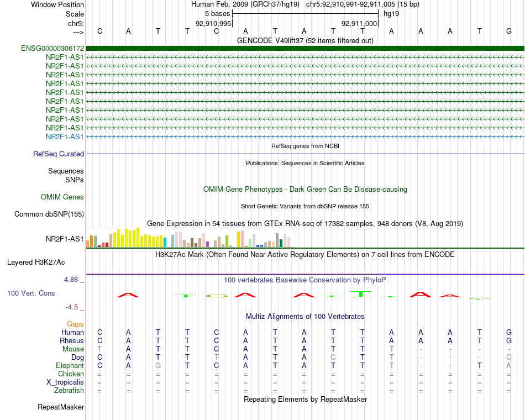
Task: Click the Layered H3K27Ac label
Action: (x=36, y=262)
